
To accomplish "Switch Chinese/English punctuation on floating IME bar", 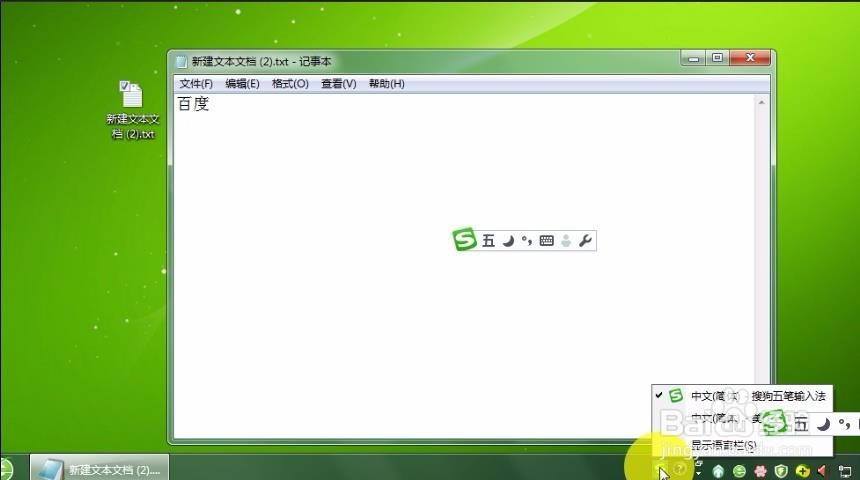I will 527,241.
